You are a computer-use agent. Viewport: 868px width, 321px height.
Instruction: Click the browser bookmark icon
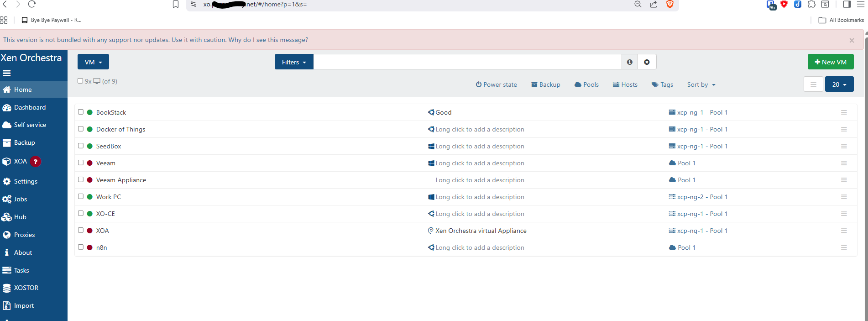coord(176,4)
